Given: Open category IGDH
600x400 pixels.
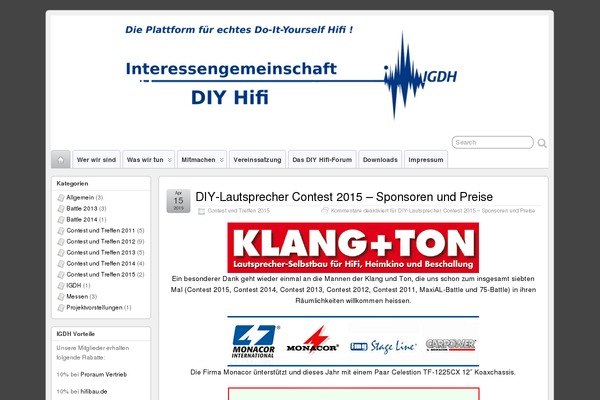Looking at the screenshot, I should (x=74, y=286).
